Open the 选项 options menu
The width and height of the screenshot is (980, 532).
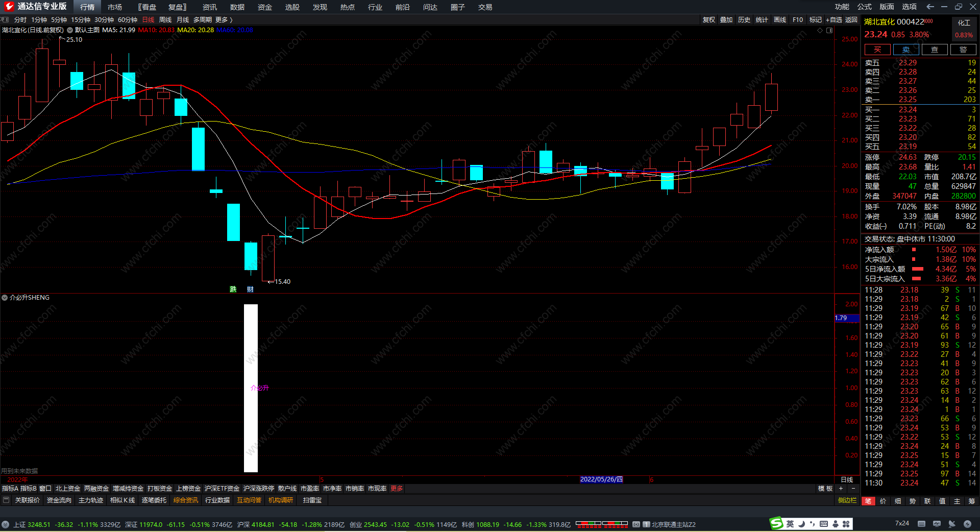pyautogui.click(x=910, y=7)
